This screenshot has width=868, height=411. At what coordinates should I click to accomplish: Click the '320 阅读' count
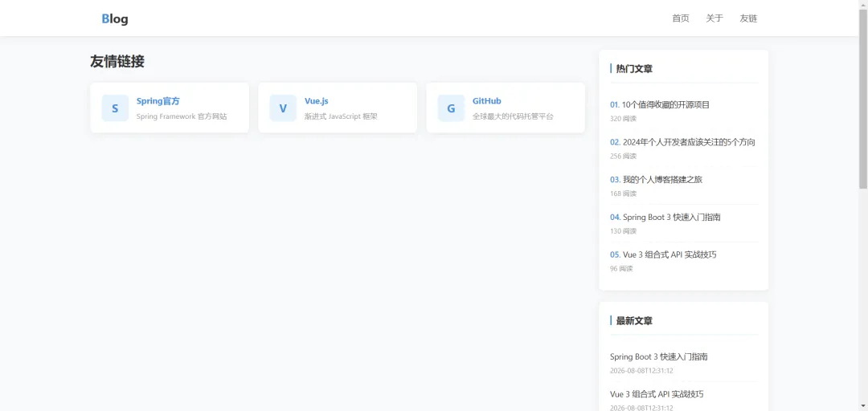tap(624, 118)
